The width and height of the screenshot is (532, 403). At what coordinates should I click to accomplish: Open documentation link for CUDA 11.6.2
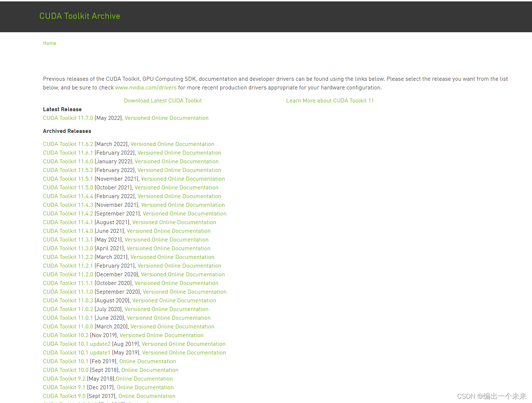tap(172, 144)
